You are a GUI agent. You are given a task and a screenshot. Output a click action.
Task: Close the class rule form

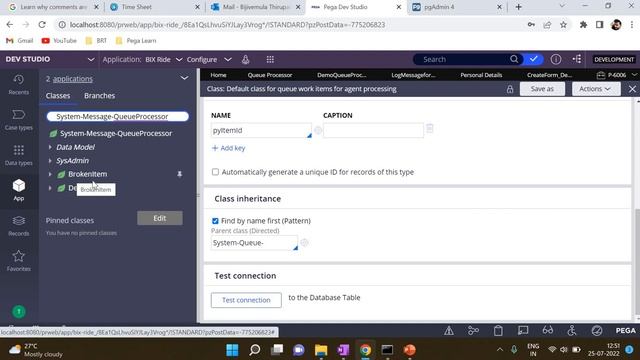(632, 89)
